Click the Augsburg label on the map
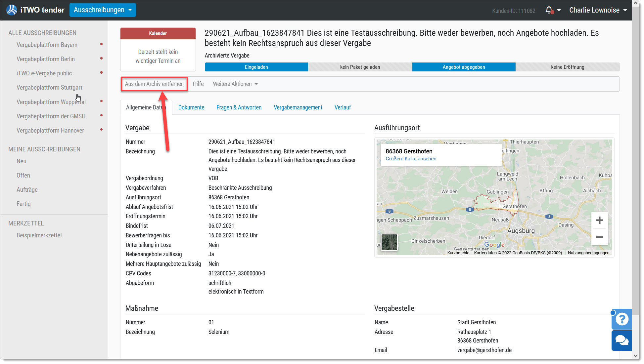This screenshot has height=364, width=644. click(x=521, y=230)
